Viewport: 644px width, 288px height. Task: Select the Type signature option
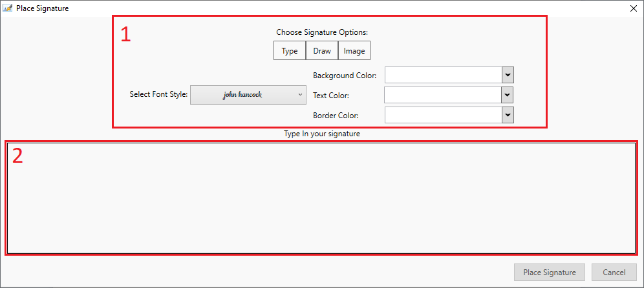click(290, 51)
